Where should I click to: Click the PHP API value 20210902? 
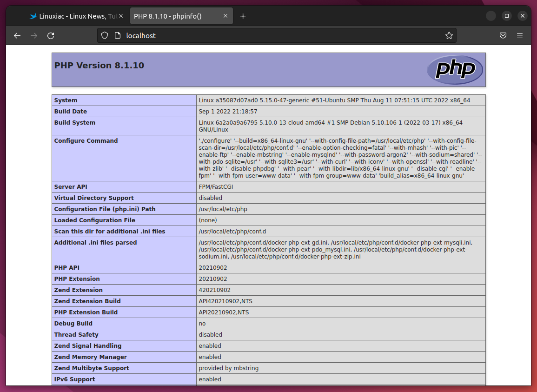click(x=212, y=268)
